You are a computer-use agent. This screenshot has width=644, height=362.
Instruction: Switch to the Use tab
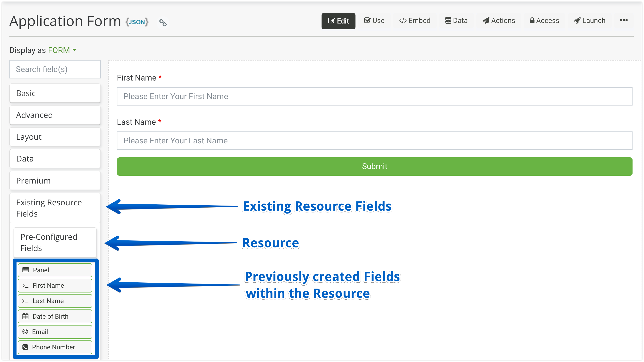pos(374,21)
